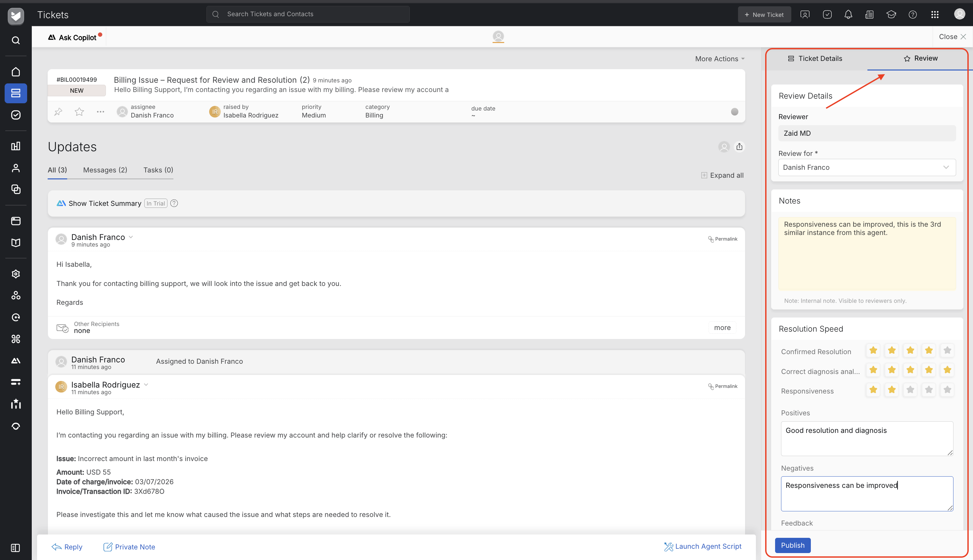973x560 pixels.
Task: Open the sidebar Copilot logo icon
Action: pyautogui.click(x=16, y=360)
